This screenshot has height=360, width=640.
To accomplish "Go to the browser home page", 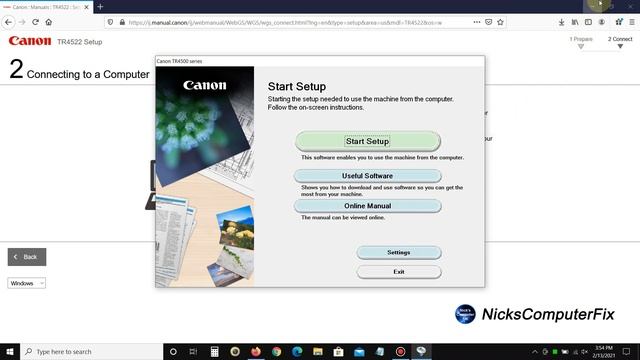I will (49, 22).
